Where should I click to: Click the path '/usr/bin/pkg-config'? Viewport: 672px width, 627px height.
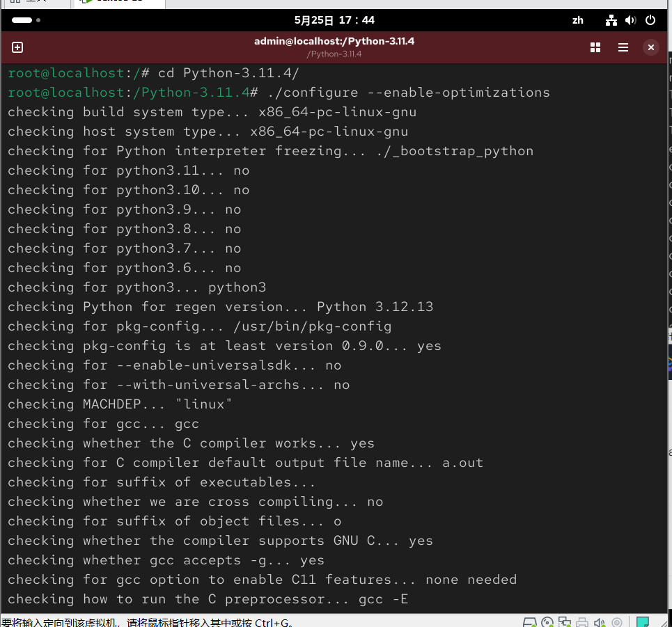pyautogui.click(x=313, y=326)
